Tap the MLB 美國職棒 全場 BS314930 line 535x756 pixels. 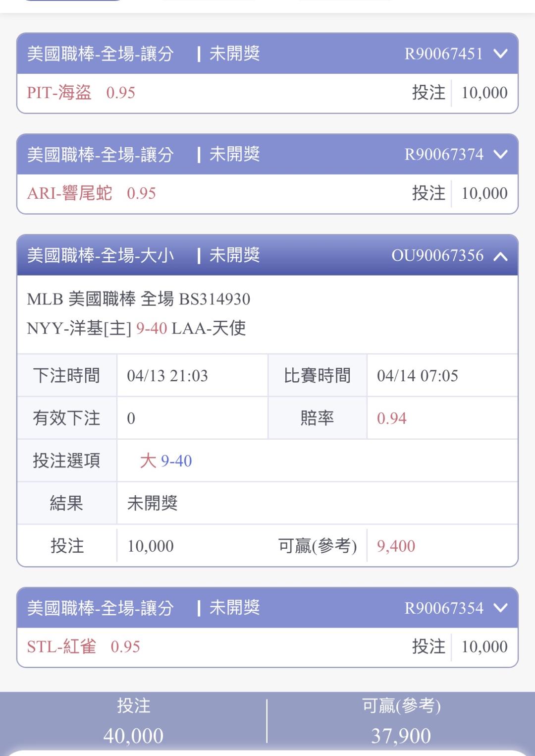[138, 299]
